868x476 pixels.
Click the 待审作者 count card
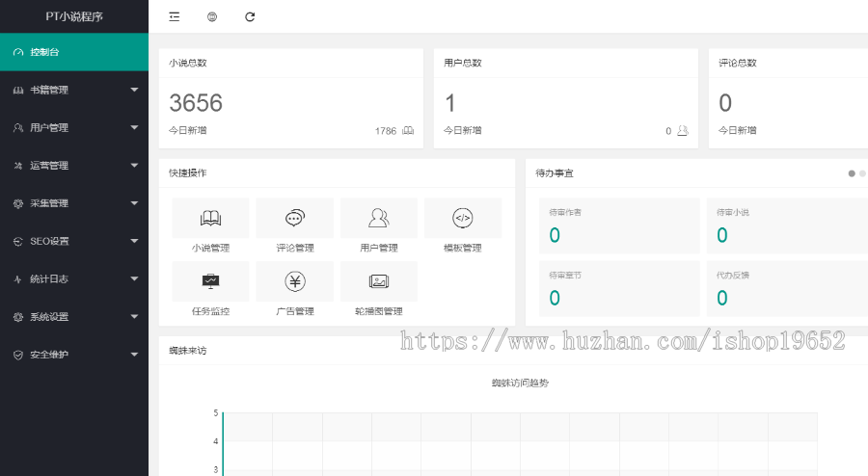pos(618,226)
